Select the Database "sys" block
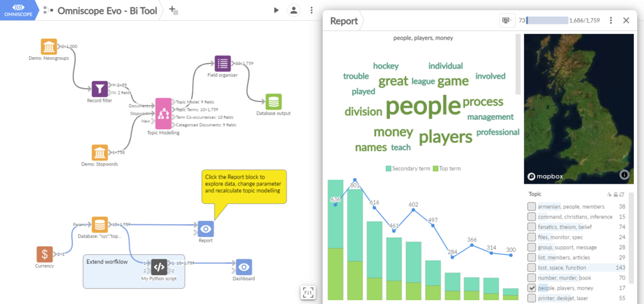 coord(100,225)
